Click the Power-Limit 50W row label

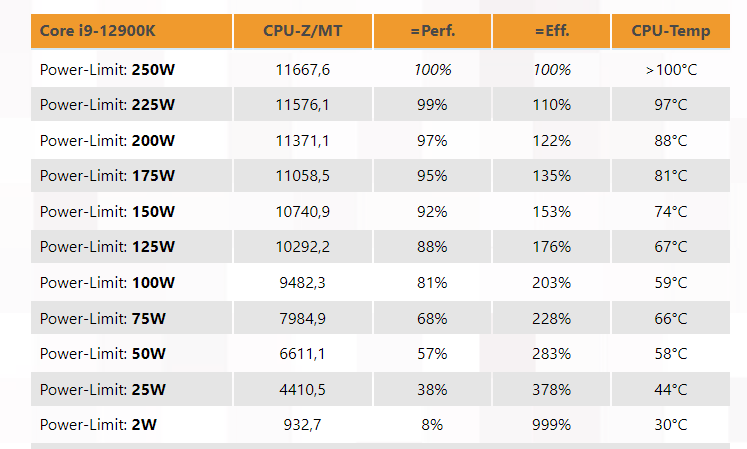point(103,354)
